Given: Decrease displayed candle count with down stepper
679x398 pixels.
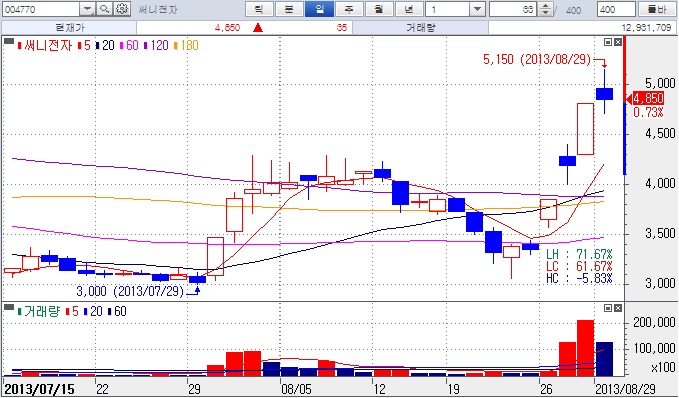Looking at the screenshot, I should pos(545,13).
